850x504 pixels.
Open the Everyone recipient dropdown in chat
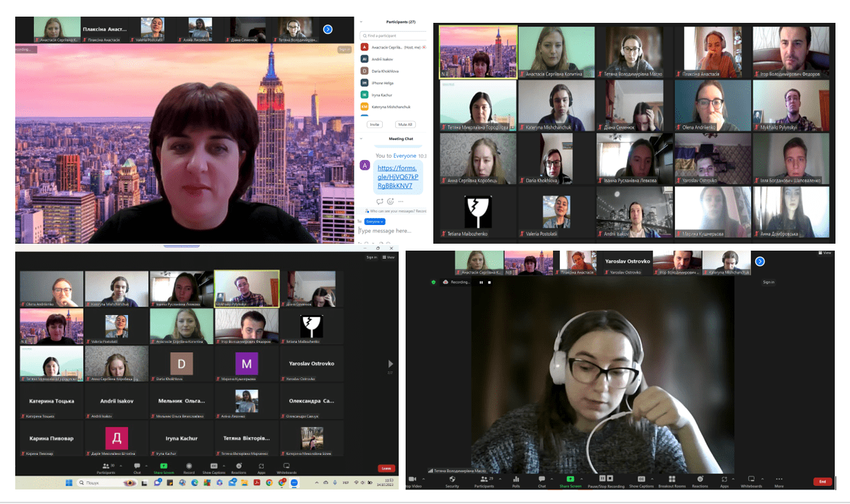375,222
